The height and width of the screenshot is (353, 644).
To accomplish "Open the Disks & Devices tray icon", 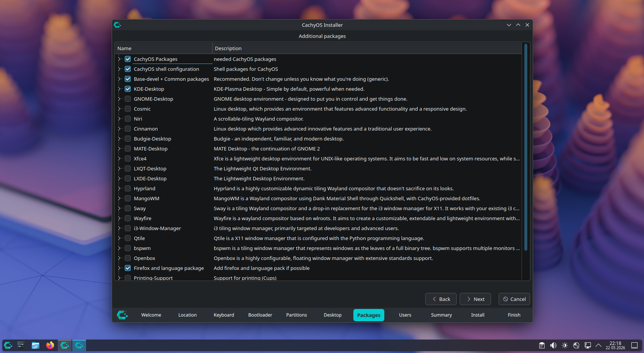I will point(576,345).
